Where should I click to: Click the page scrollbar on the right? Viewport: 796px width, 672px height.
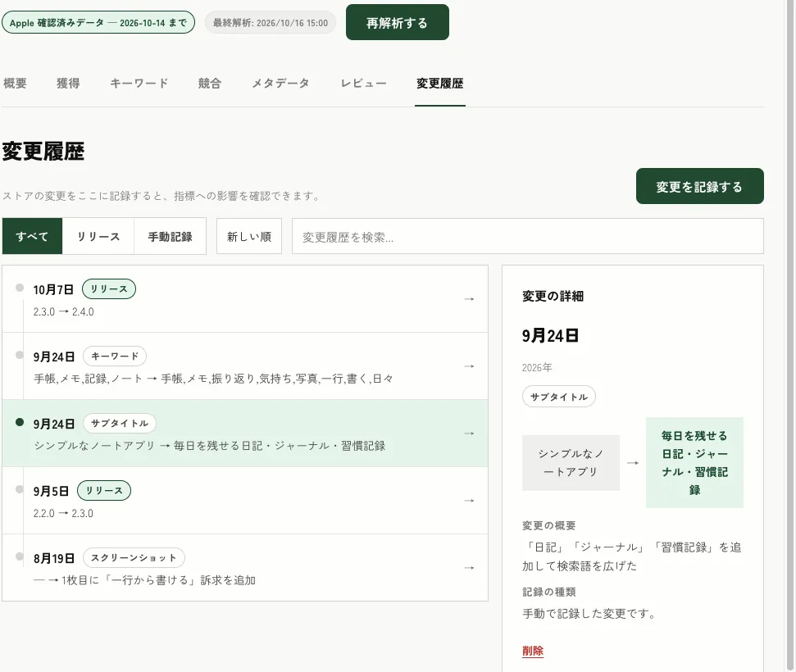tap(790, 336)
